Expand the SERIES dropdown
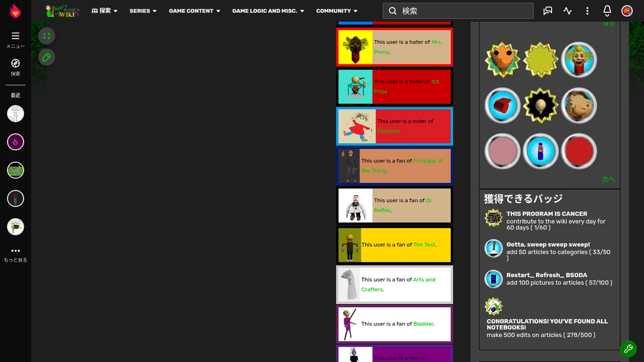Image resolution: width=644 pixels, height=362 pixels. pos(143,11)
